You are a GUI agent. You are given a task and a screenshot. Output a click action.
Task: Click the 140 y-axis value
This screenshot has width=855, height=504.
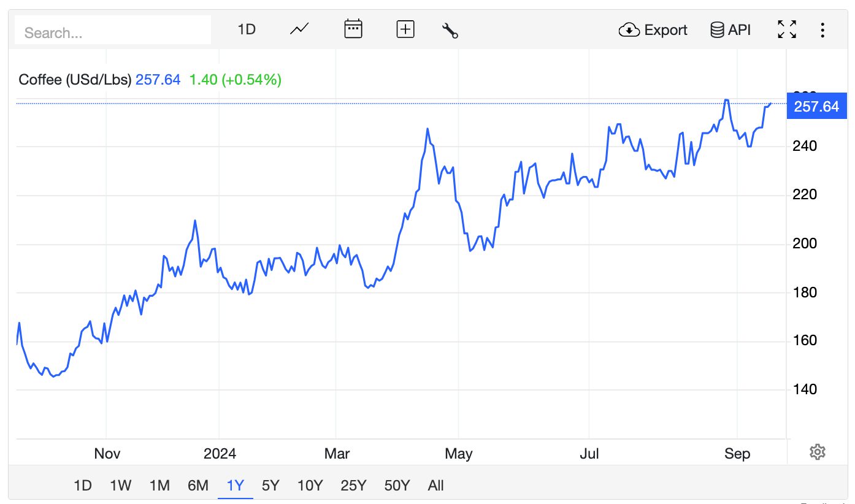pyautogui.click(x=805, y=389)
